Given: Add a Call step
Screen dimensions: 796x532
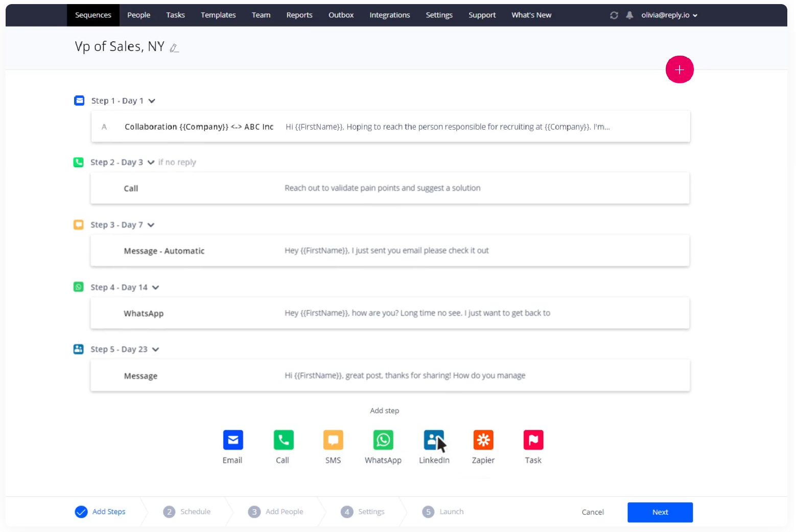Looking at the screenshot, I should click(283, 440).
